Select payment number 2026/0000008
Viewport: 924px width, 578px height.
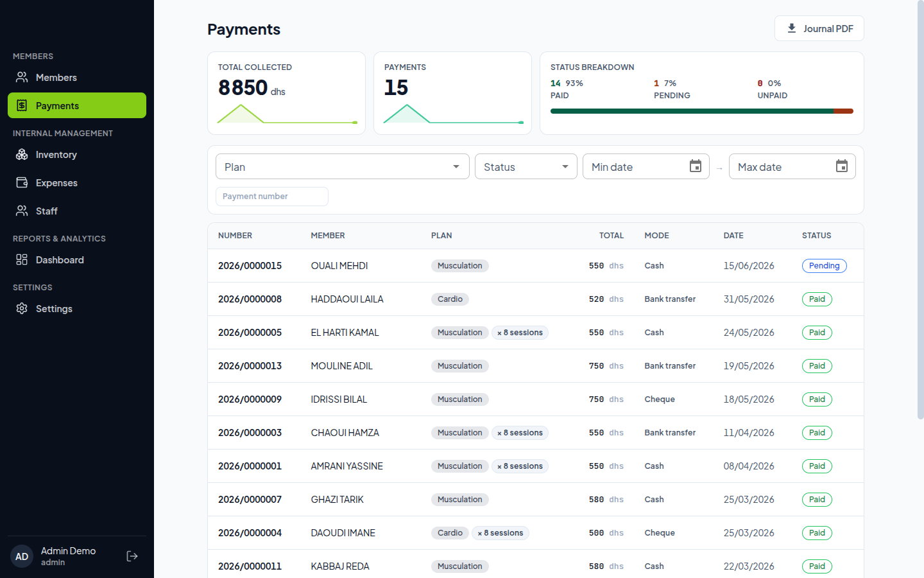(x=250, y=299)
